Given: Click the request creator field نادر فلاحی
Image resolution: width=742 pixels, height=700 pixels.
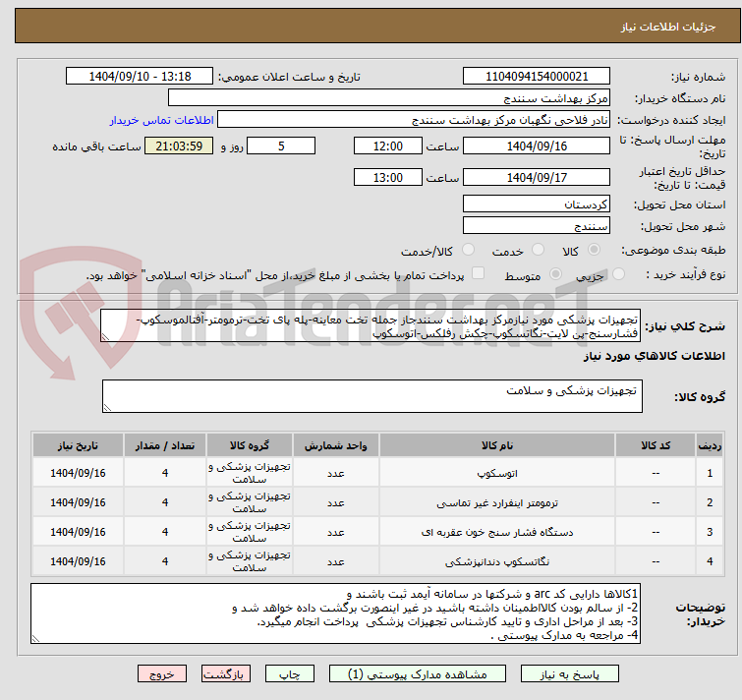Looking at the screenshot, I should click(x=414, y=120).
